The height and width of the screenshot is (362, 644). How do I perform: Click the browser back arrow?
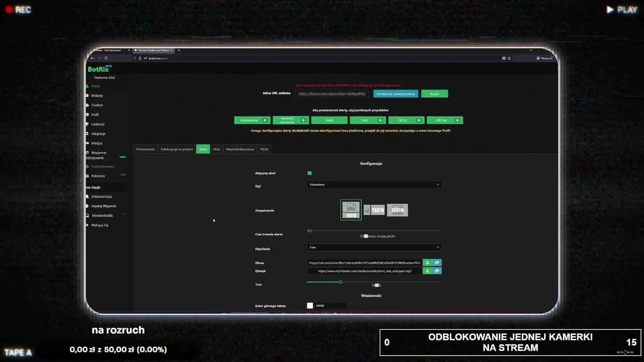(x=92, y=58)
